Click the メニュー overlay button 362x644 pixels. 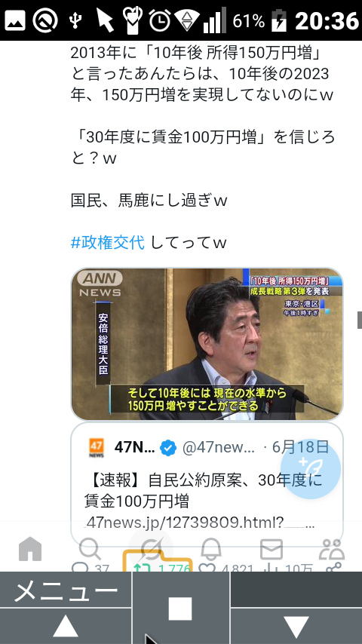66,590
